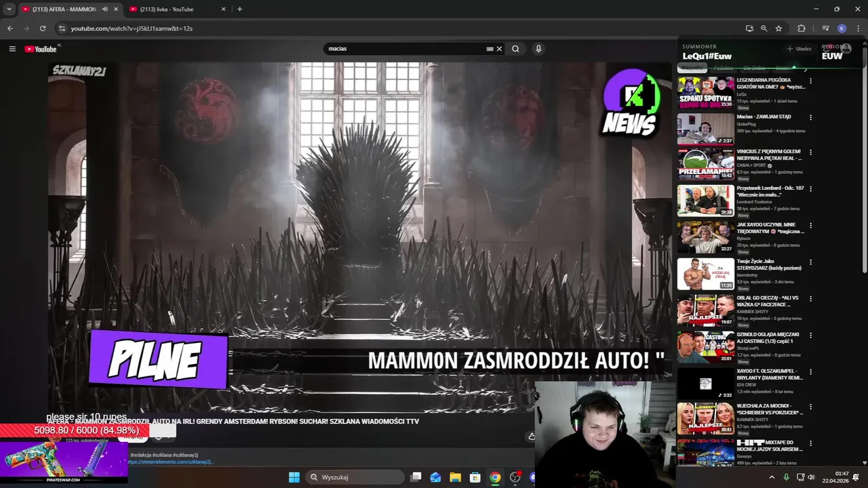Click the main video player showing MAMMON news
Image resolution: width=868 pixels, height=488 pixels.
click(x=359, y=237)
